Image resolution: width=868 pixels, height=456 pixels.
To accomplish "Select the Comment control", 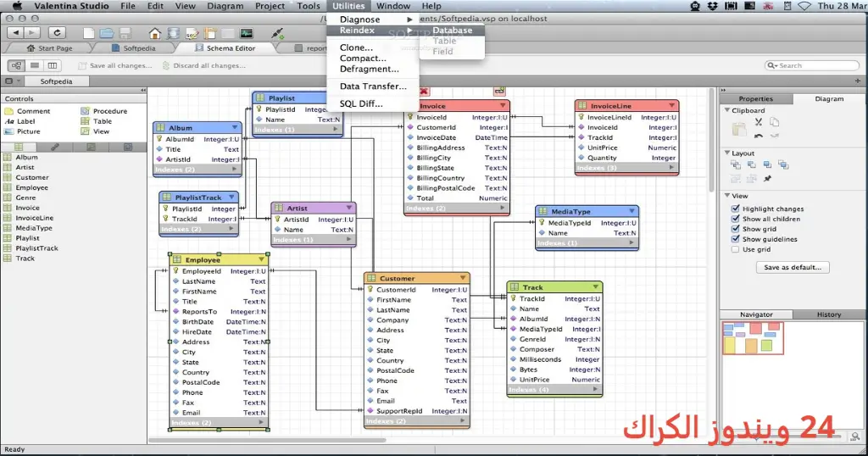I will [27, 111].
